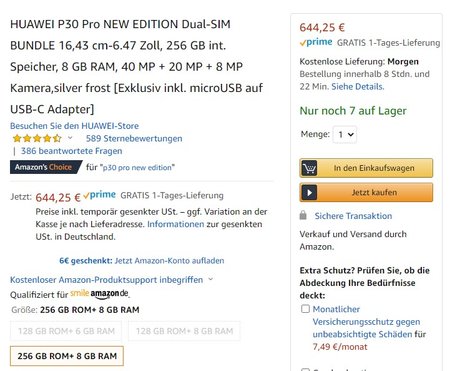This screenshot has width=450, height=371.
Task: Click the shopping cart icon on the add-to-cart button
Action: (x=309, y=168)
